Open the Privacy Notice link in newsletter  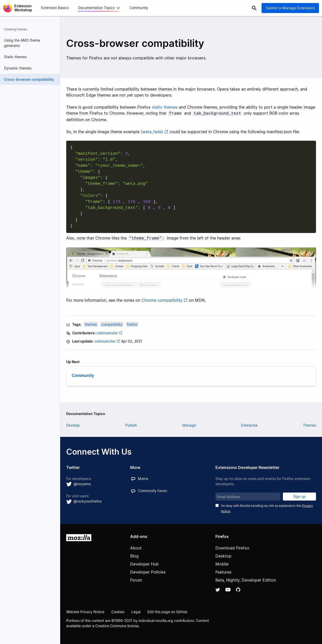coord(307,506)
